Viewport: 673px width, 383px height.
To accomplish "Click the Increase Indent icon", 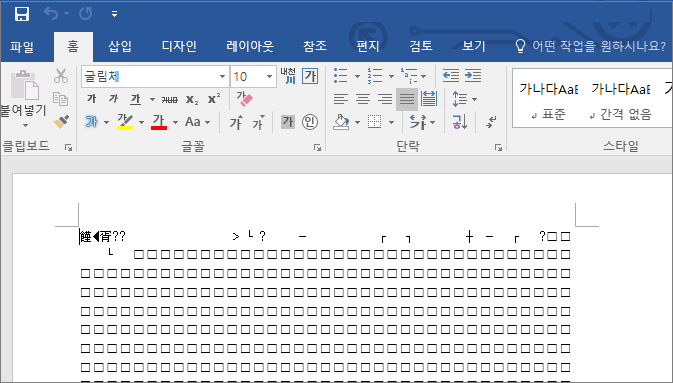I will click(473, 76).
